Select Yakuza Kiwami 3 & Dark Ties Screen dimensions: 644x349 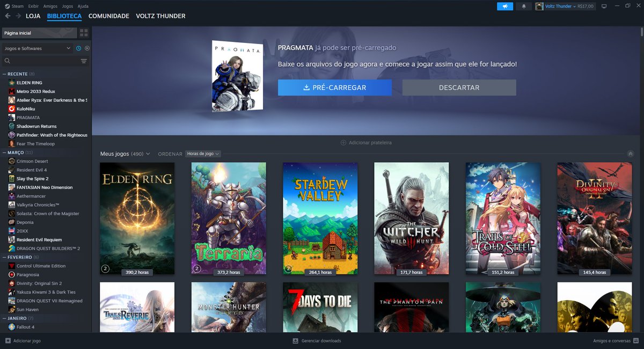point(46,292)
